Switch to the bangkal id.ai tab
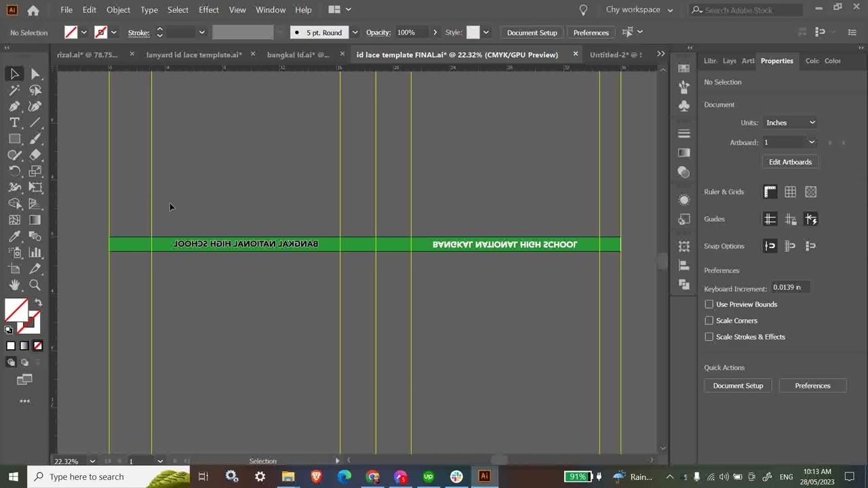 point(298,54)
